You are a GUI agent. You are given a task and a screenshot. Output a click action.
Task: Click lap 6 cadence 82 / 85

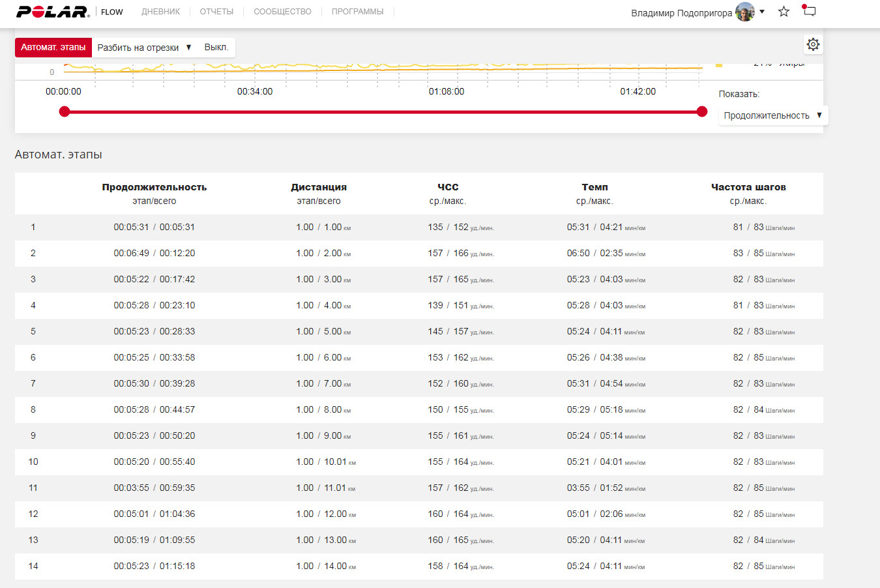click(x=764, y=357)
